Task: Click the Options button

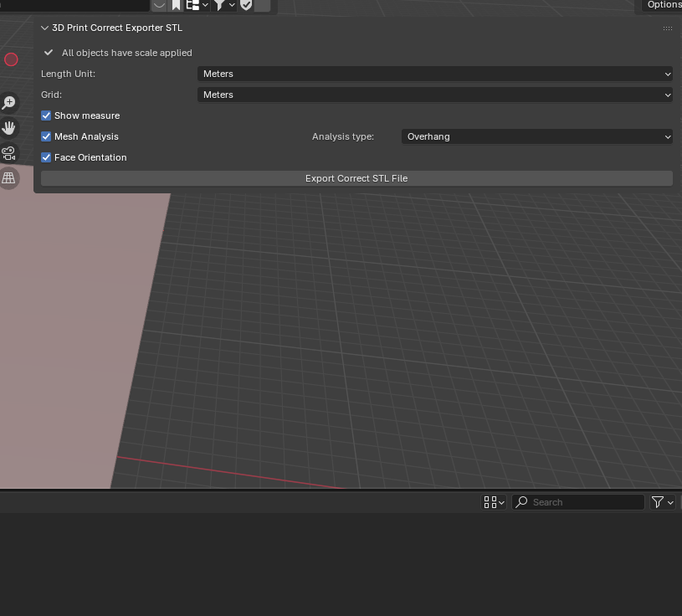Action: point(664,5)
